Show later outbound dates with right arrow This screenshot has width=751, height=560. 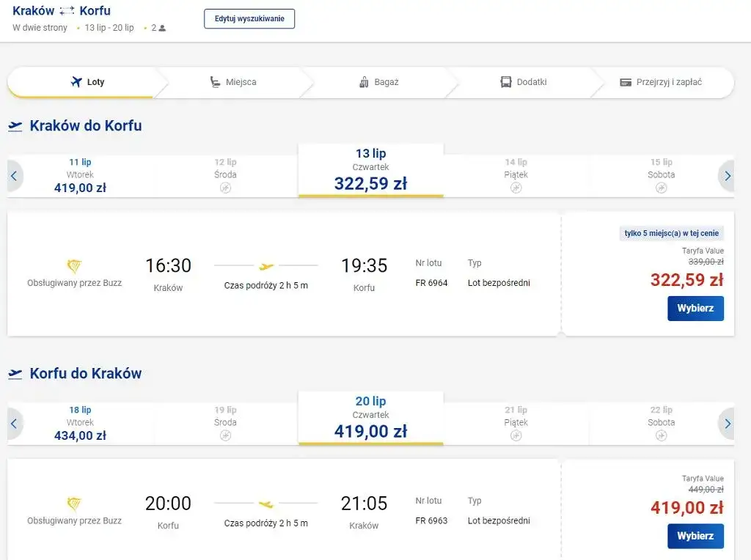727,176
